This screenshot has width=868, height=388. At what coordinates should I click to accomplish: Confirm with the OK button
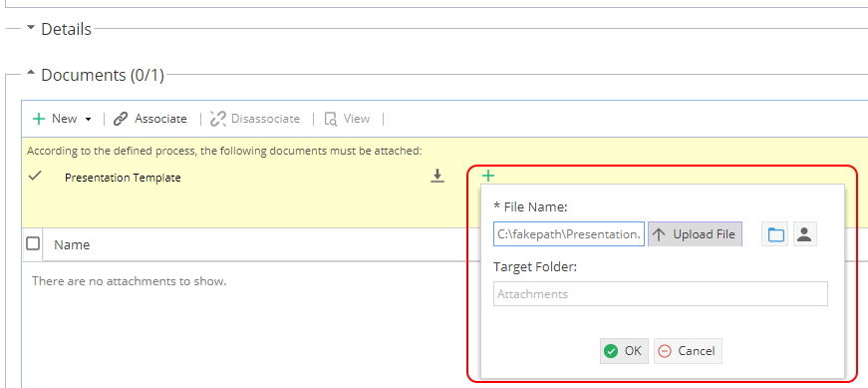[624, 351]
